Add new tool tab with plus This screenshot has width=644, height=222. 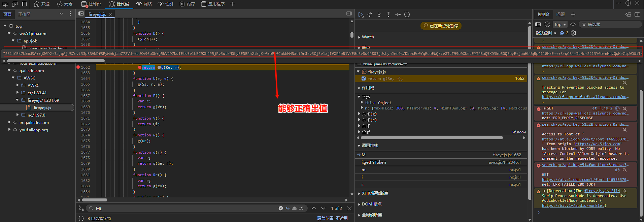point(233,4)
